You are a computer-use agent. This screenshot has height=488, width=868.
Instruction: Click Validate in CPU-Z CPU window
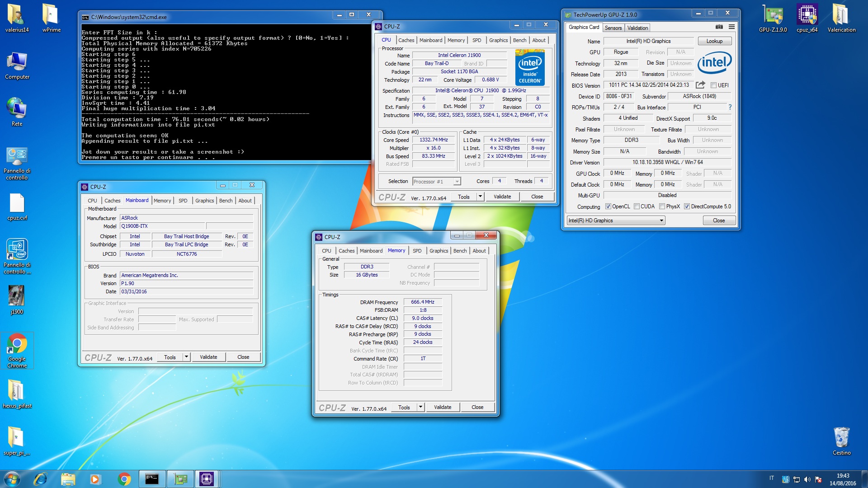click(502, 197)
